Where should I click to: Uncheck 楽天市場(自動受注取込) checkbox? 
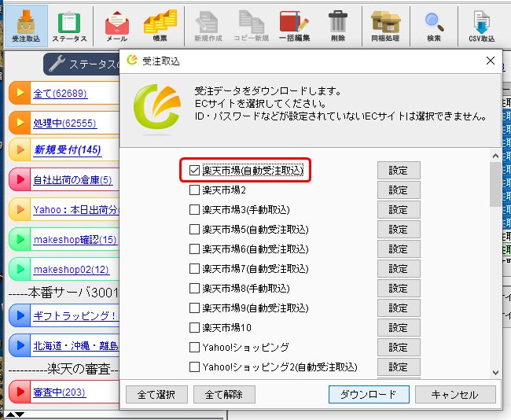194,170
